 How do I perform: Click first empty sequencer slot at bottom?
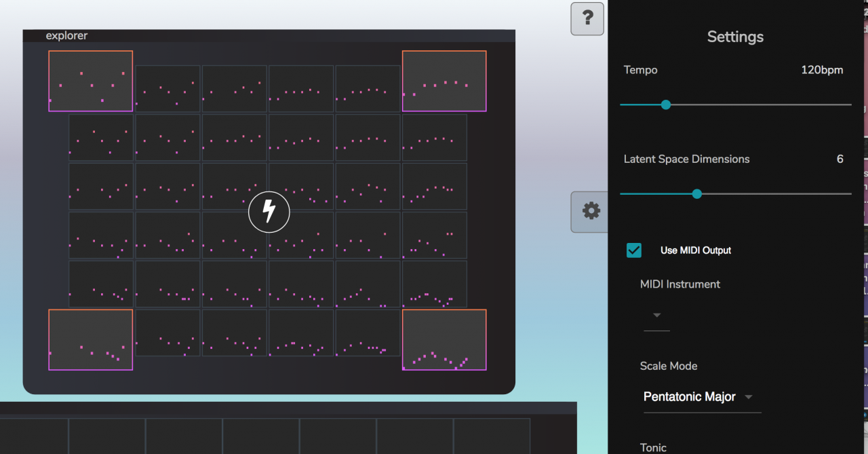pyautogui.click(x=34, y=436)
